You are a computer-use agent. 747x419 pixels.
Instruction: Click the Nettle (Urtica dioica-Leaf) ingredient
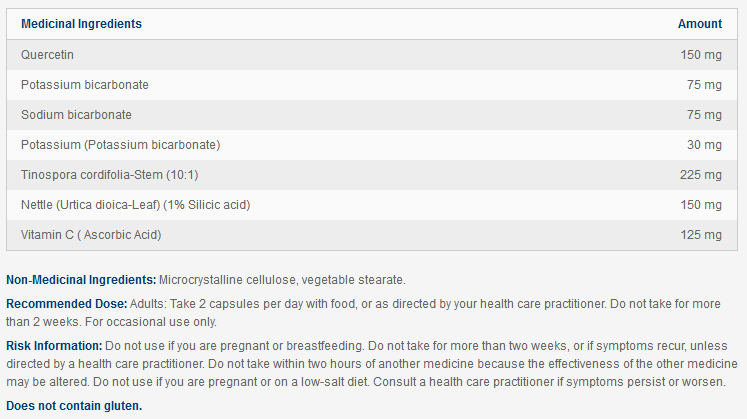click(134, 205)
